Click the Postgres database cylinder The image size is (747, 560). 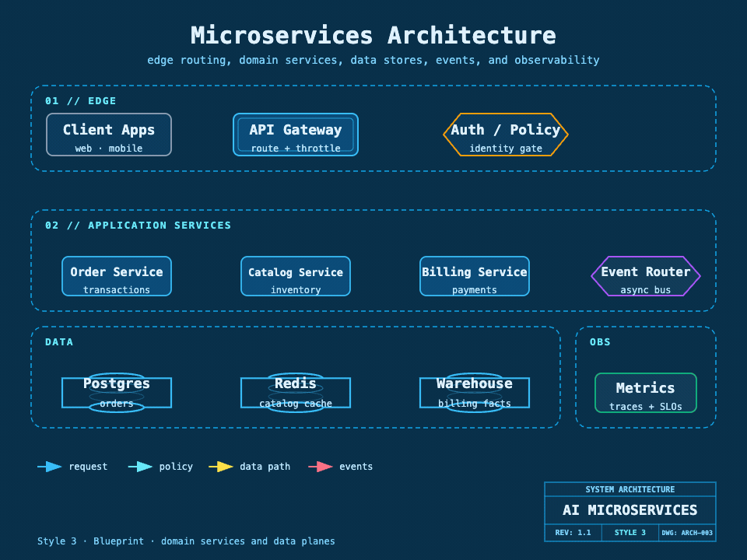click(x=117, y=393)
